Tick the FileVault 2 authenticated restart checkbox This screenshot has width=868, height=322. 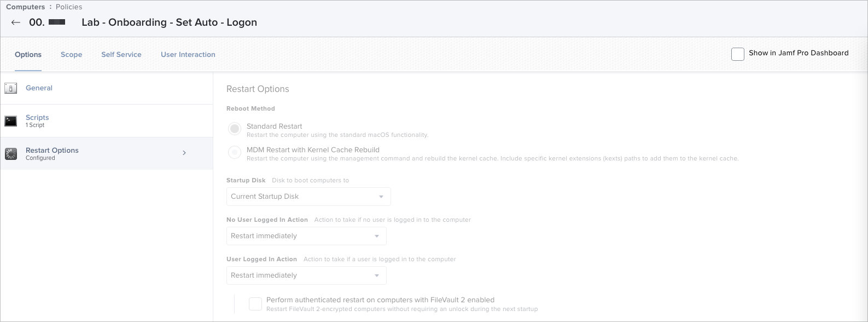[x=255, y=304]
